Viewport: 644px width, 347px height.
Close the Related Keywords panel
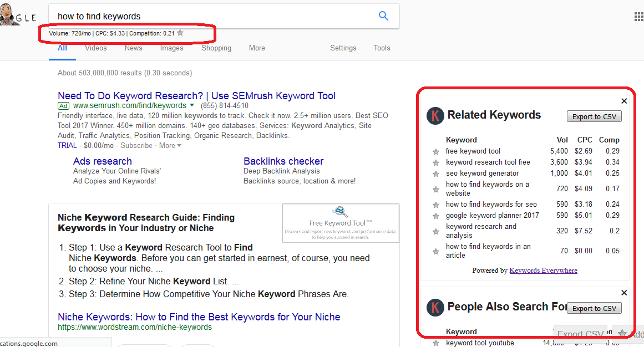point(624,101)
